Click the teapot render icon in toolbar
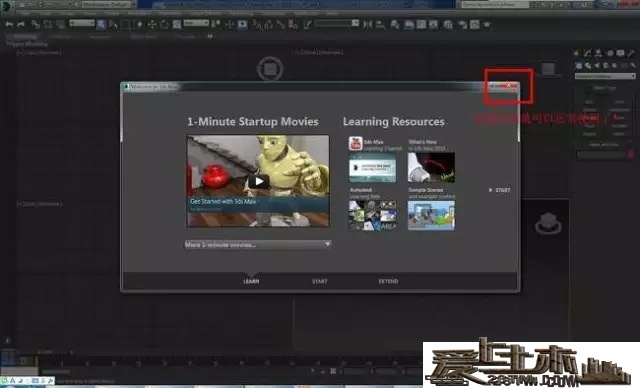This screenshot has height=388, width=640. pyautogui.click(x=487, y=25)
